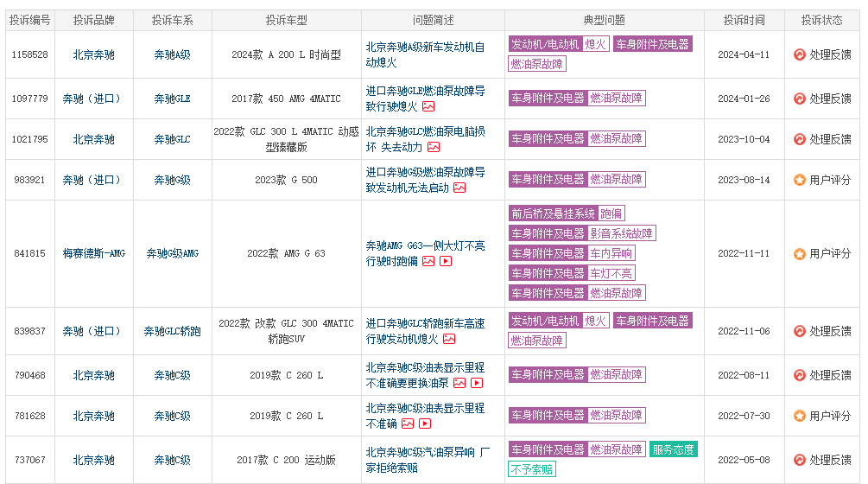This screenshot has width=868, height=484.
Task: Click 用户评分 star icon for complaint 781628
Action: tap(800, 416)
